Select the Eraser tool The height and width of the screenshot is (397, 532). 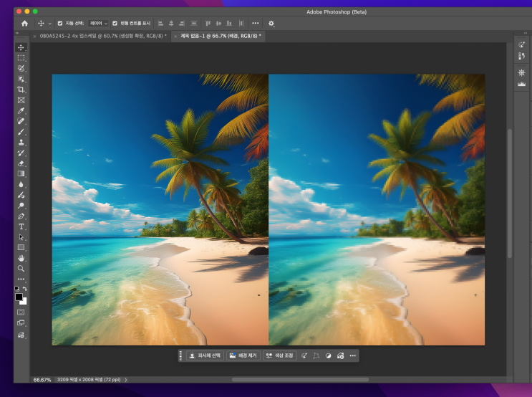point(21,163)
